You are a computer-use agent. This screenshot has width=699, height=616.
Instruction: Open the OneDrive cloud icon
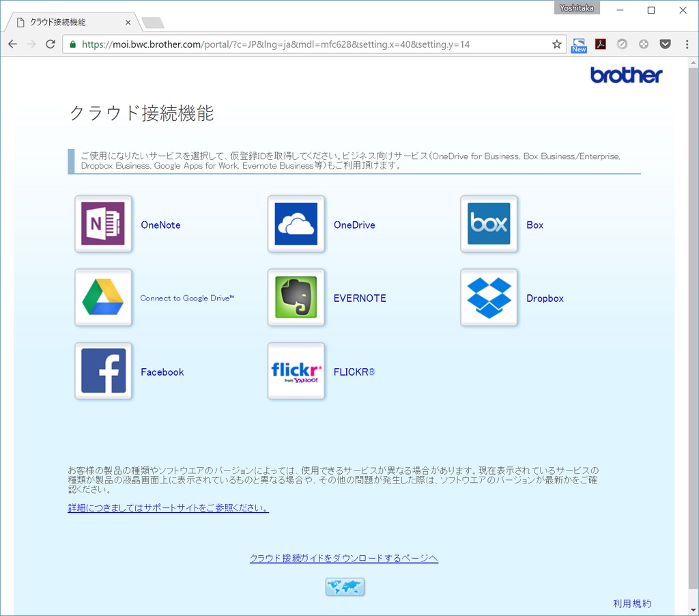296,224
